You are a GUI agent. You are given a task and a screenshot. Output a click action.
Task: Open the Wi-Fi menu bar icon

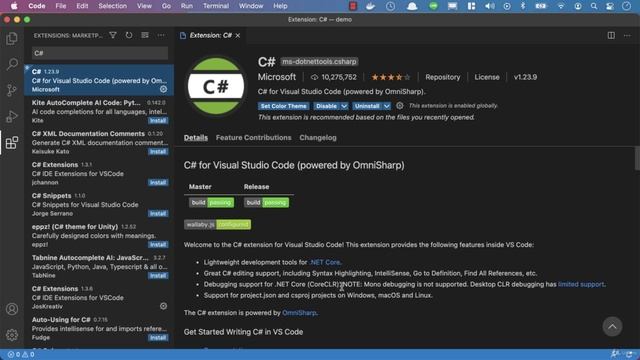[561, 6]
